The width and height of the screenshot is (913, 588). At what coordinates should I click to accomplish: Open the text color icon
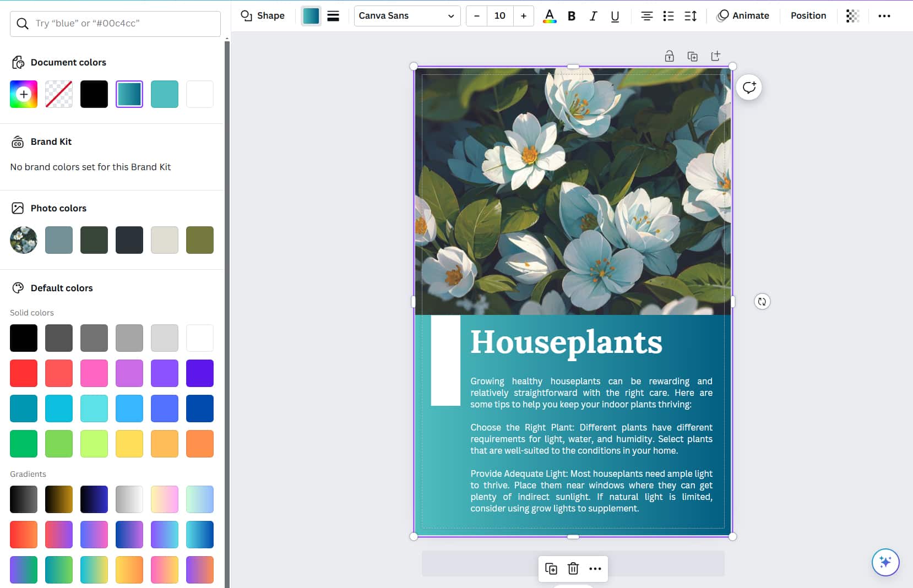pos(549,16)
